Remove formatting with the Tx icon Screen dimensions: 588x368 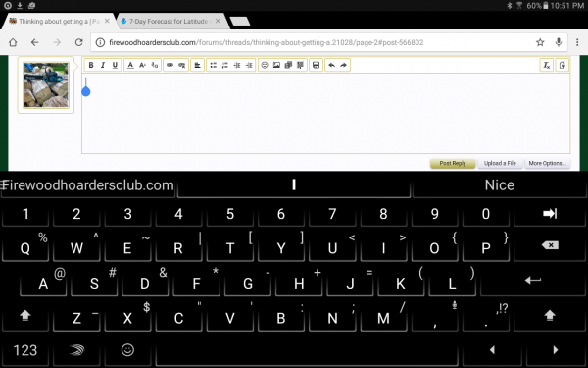[547, 65]
